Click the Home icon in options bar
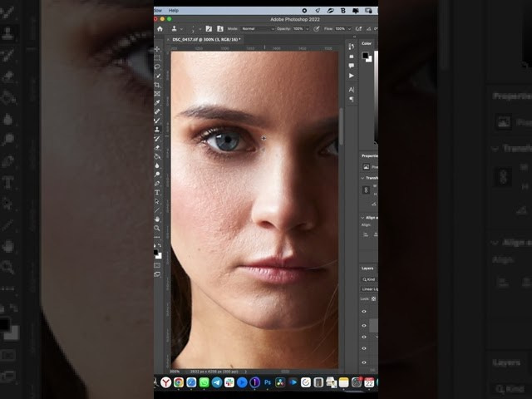Image resolution: width=532 pixels, height=399 pixels. pos(160,28)
